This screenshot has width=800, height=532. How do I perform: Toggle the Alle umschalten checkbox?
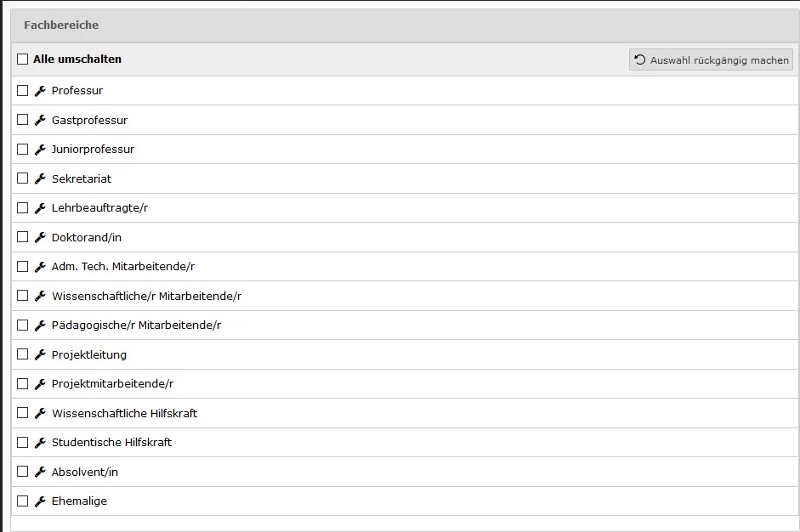23,59
